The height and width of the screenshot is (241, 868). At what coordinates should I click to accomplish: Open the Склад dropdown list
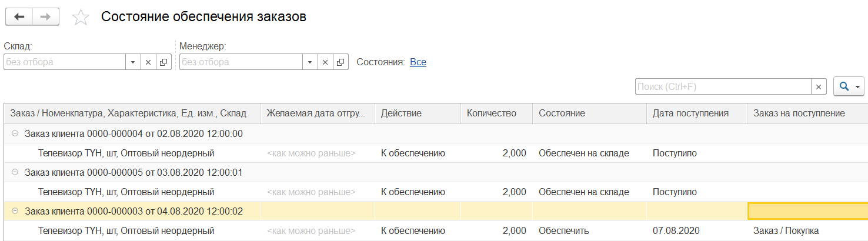133,62
